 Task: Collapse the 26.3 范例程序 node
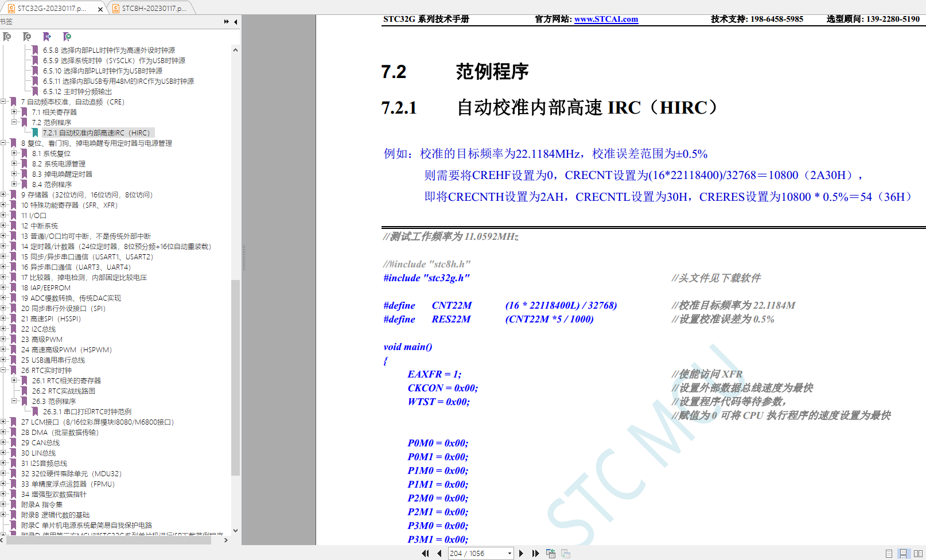(14, 401)
